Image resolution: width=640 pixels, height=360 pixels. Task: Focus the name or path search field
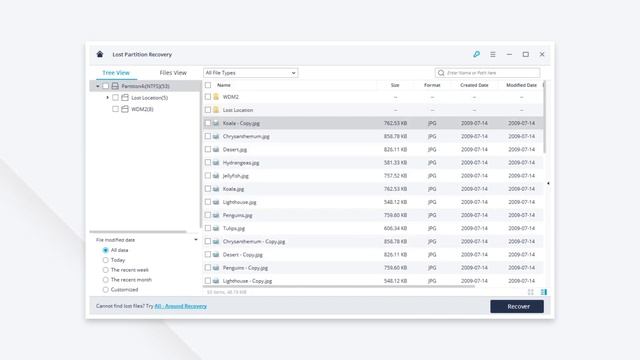click(488, 73)
